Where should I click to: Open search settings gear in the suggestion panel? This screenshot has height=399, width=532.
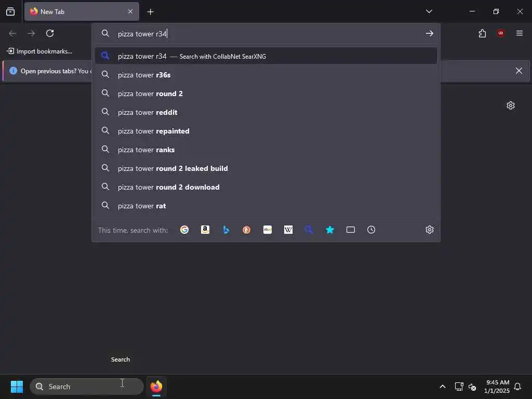tap(430, 230)
